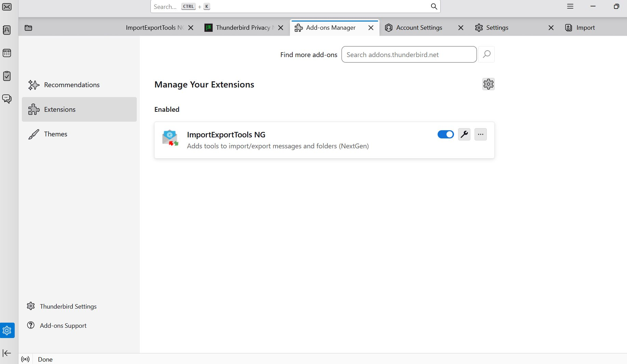This screenshot has height=364, width=627.
Task: Close the Thunderbird Privacy tab
Action: 281,28
